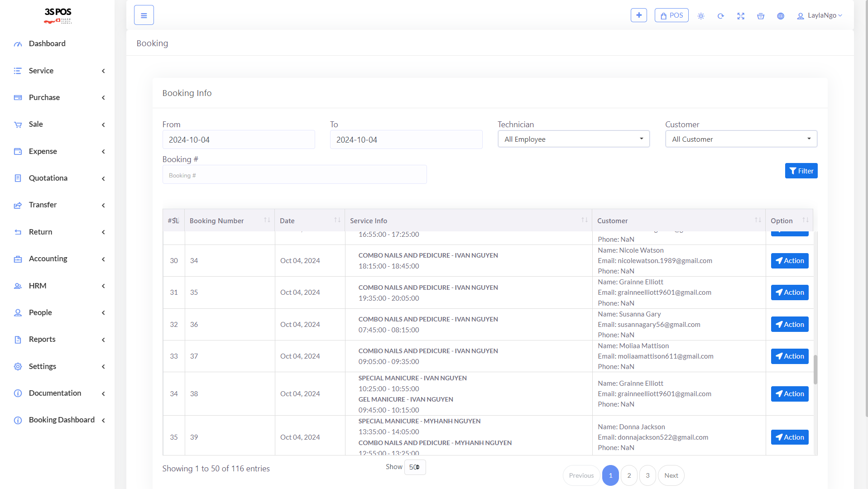The height and width of the screenshot is (489, 868).
Task: Go to page 2 of bookings
Action: (x=629, y=475)
